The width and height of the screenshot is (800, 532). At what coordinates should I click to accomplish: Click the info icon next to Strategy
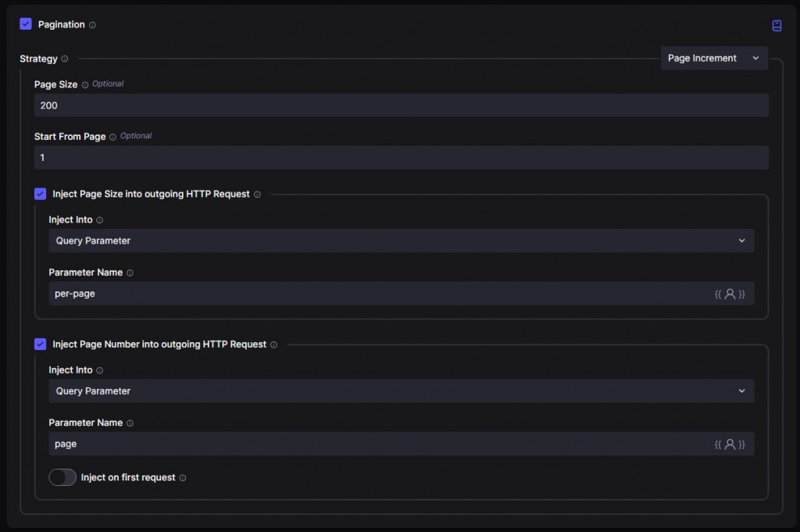click(65, 59)
